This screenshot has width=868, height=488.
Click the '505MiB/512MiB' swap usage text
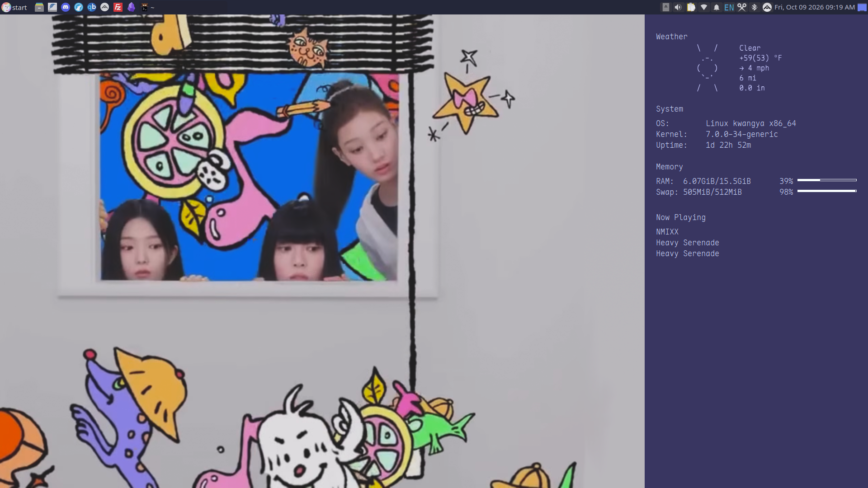712,192
